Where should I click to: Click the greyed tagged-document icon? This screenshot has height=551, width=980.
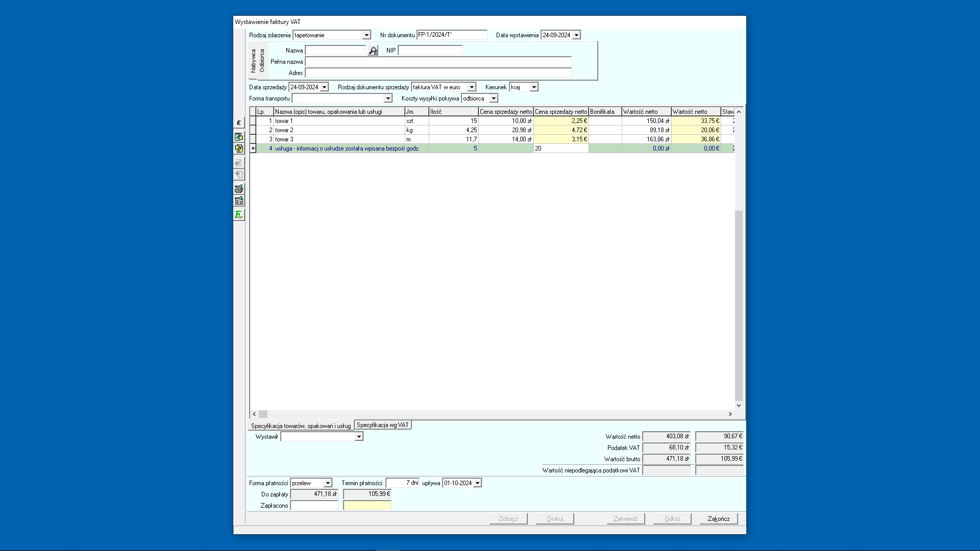239,174
